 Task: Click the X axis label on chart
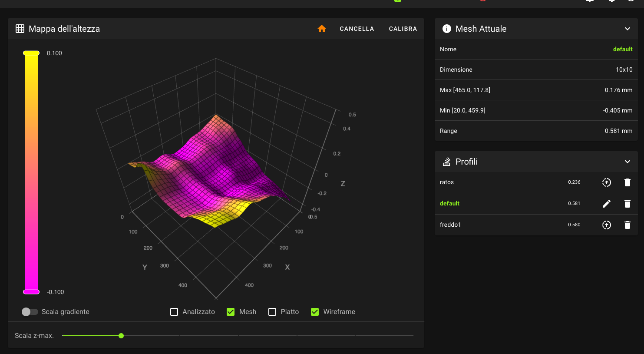pyautogui.click(x=287, y=267)
